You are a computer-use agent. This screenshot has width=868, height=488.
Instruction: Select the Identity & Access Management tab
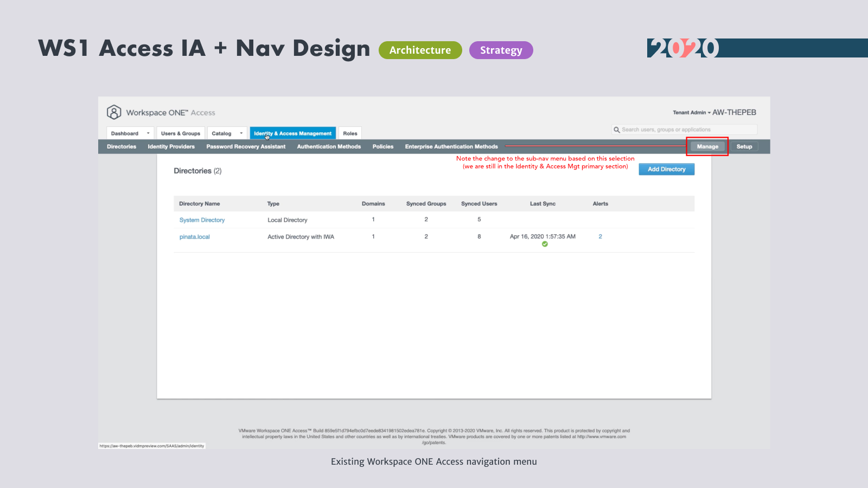[292, 133]
